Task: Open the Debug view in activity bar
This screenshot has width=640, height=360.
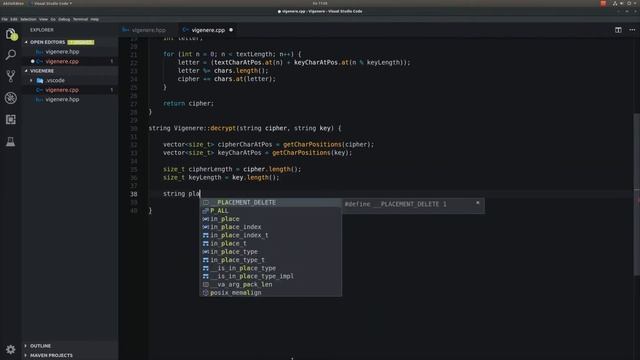Action: (x=11, y=98)
